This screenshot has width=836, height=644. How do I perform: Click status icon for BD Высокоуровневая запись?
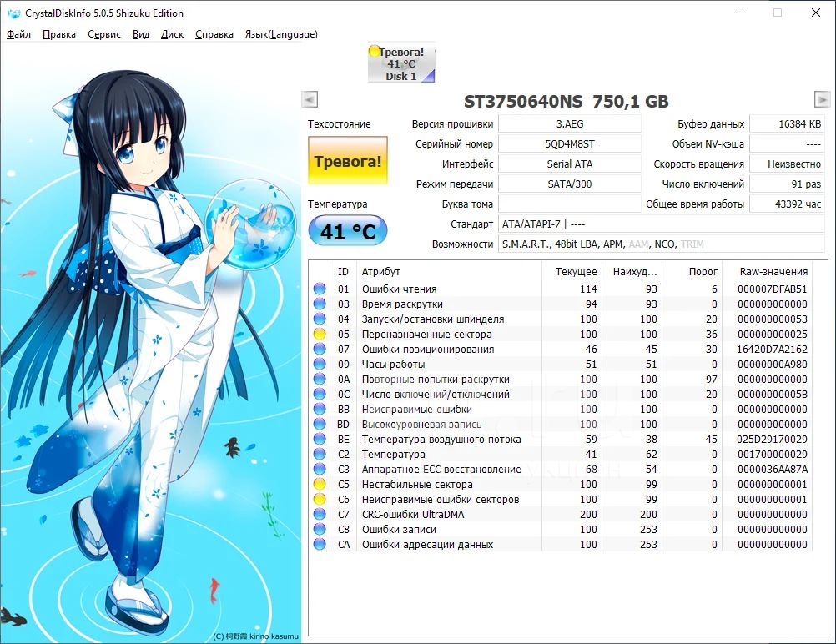point(320,425)
